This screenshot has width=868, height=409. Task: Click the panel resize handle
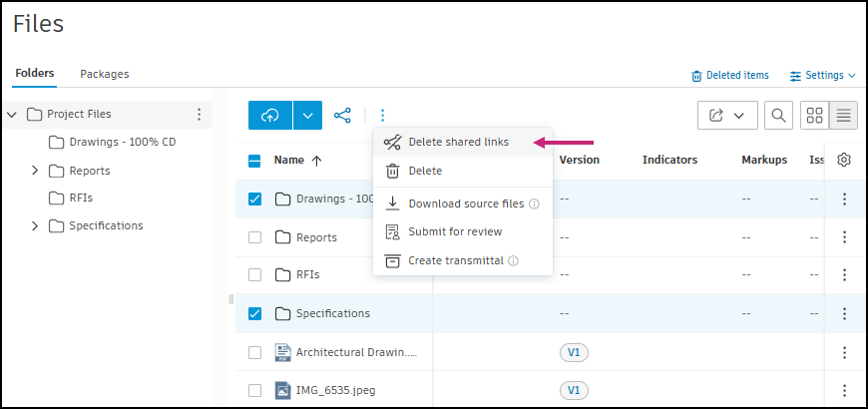(x=230, y=299)
